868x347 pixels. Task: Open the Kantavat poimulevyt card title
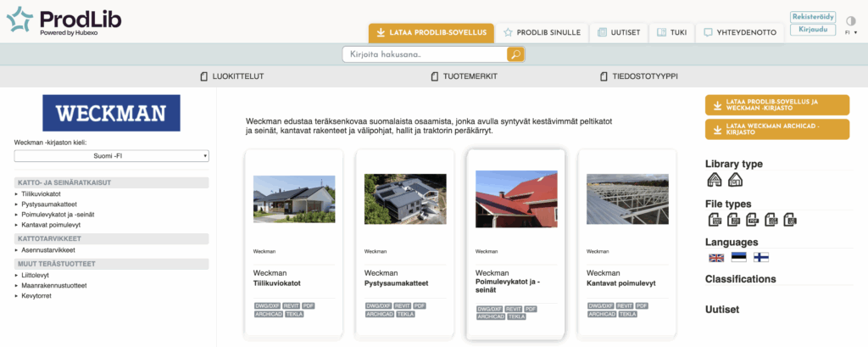pyautogui.click(x=621, y=283)
